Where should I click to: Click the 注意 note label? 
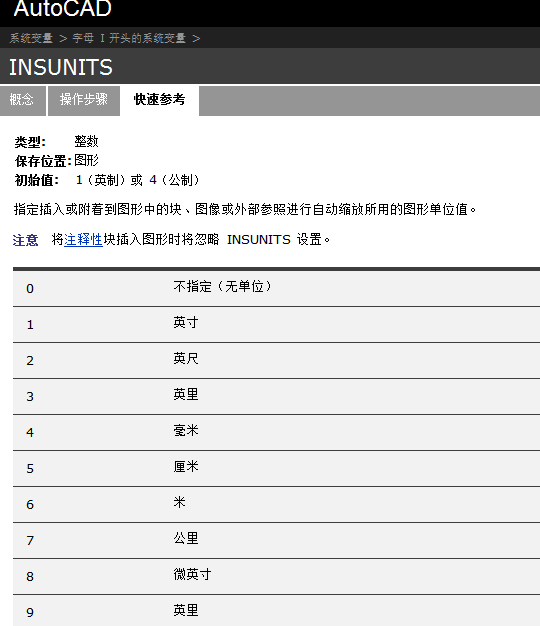point(26,240)
